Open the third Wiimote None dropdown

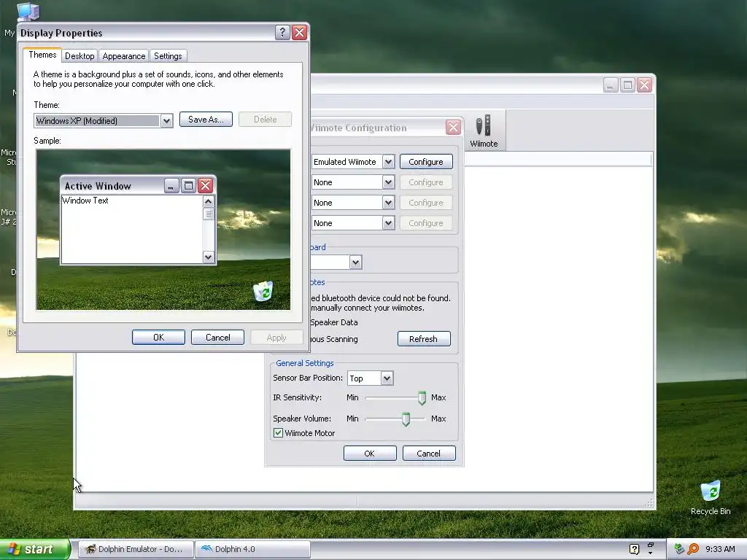[388, 203]
